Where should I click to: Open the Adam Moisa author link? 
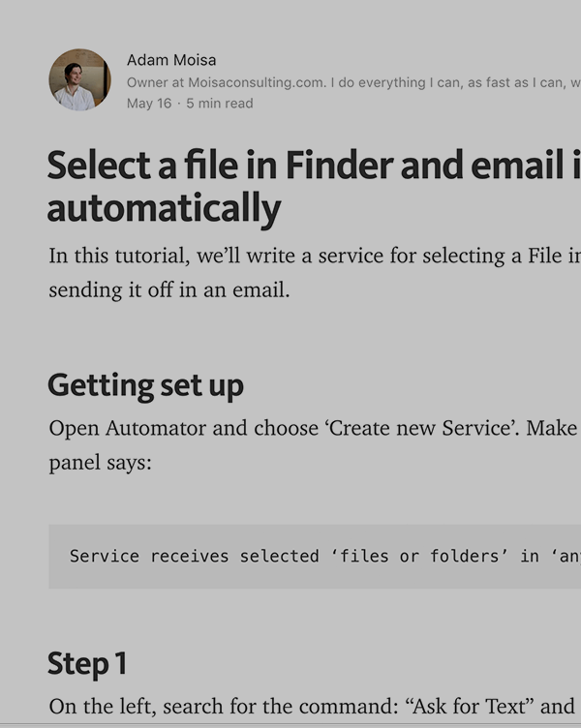pos(171,60)
